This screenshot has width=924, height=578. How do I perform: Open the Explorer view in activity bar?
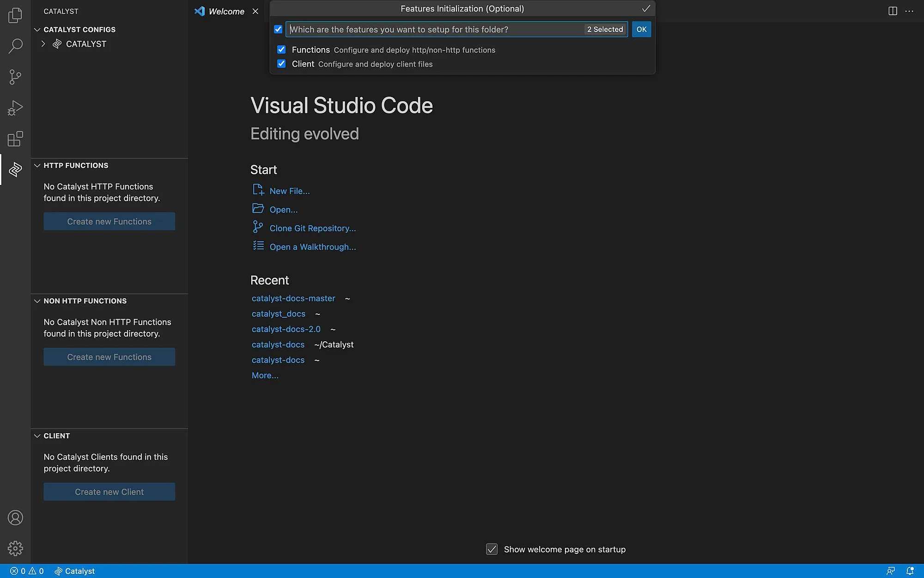[x=15, y=15]
